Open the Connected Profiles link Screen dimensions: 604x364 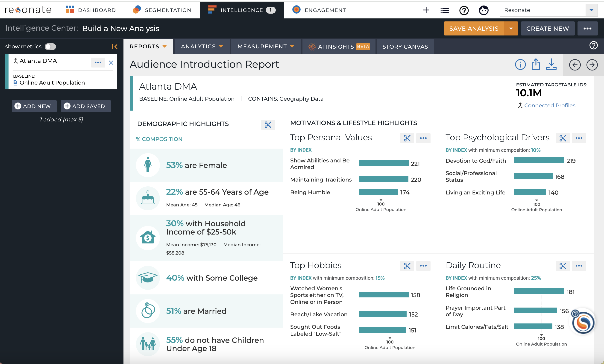pyautogui.click(x=550, y=106)
